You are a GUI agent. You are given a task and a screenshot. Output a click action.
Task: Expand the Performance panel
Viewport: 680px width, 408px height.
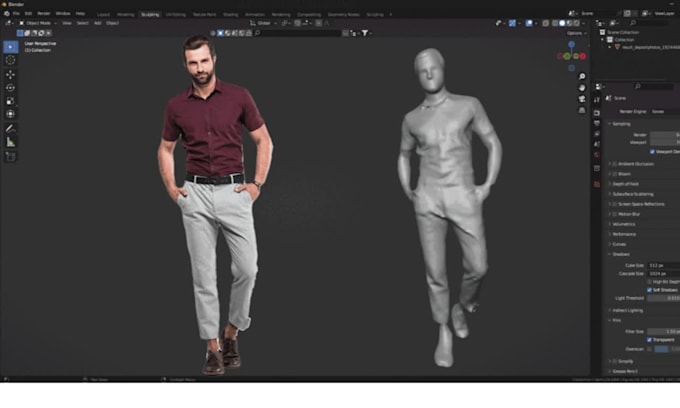click(624, 234)
